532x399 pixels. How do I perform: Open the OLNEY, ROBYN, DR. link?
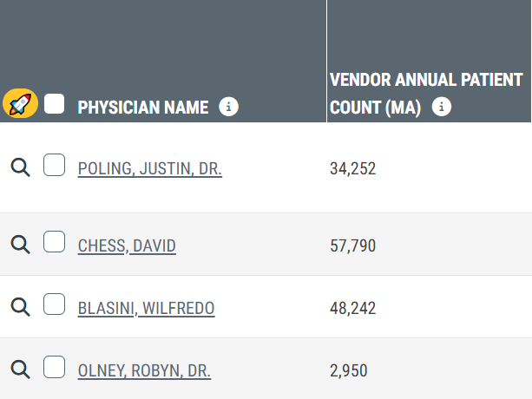tap(145, 371)
